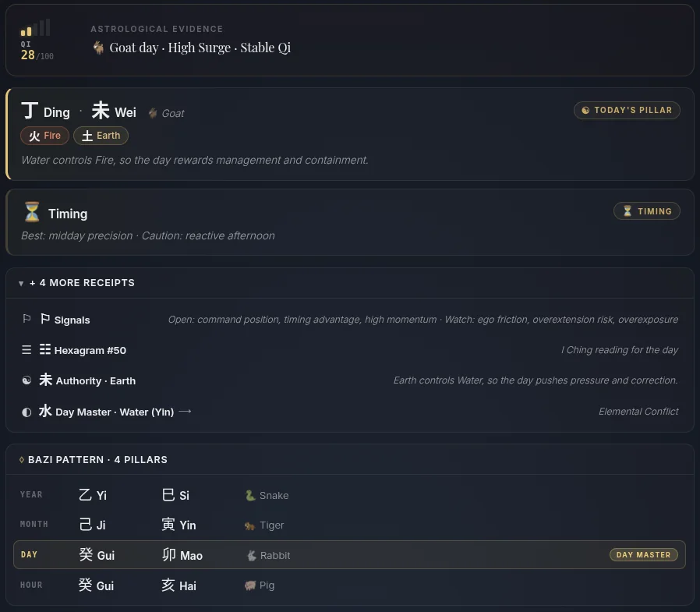Open the Day Master Water arrow link
This screenshot has height=612, width=700.
tap(185, 412)
